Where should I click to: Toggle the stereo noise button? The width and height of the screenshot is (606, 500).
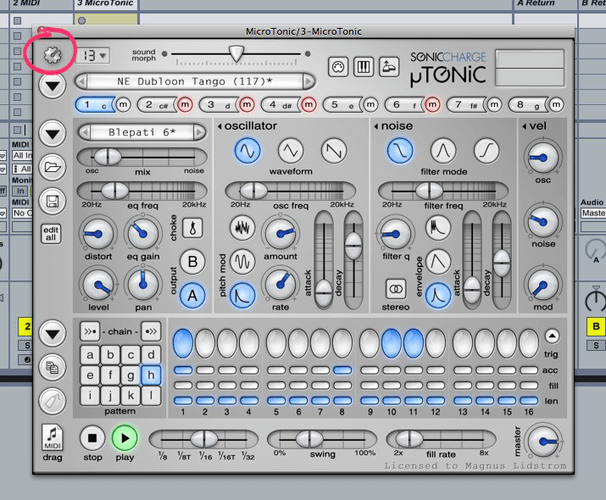pyautogui.click(x=396, y=289)
